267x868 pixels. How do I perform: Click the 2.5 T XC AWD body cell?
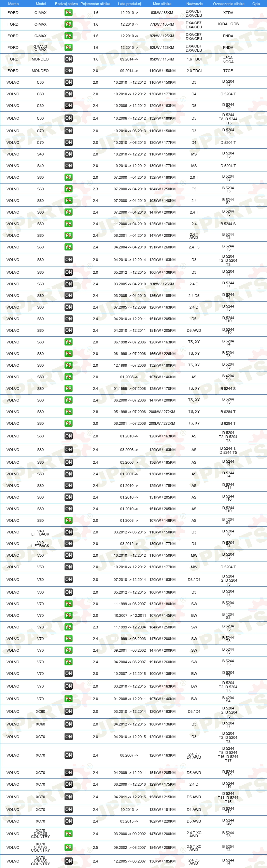point(194,848)
